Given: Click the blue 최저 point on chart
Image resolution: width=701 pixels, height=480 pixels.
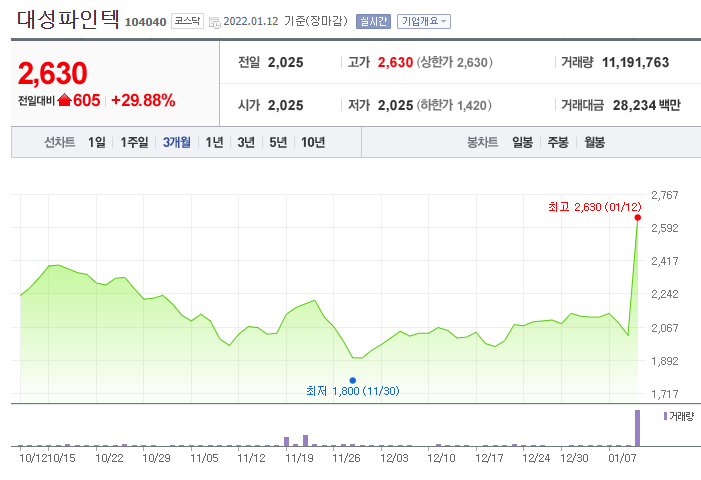Looking at the screenshot, I should click(353, 380).
